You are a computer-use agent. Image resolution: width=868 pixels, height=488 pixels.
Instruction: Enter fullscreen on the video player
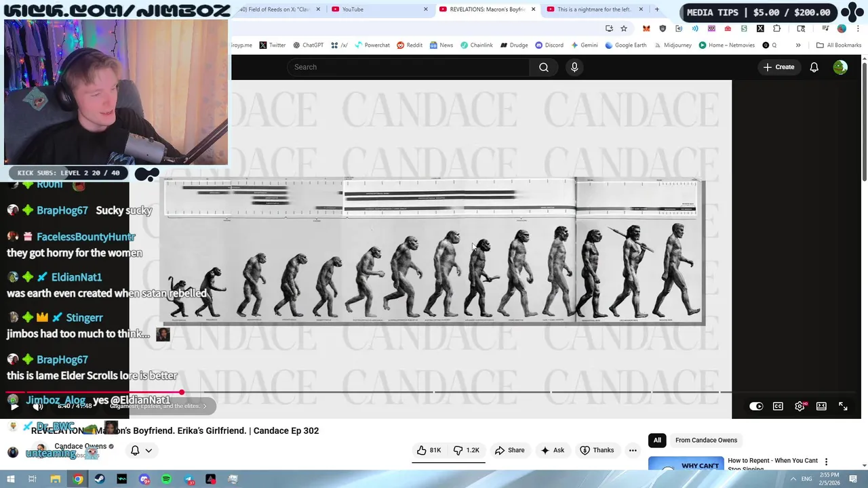point(843,406)
